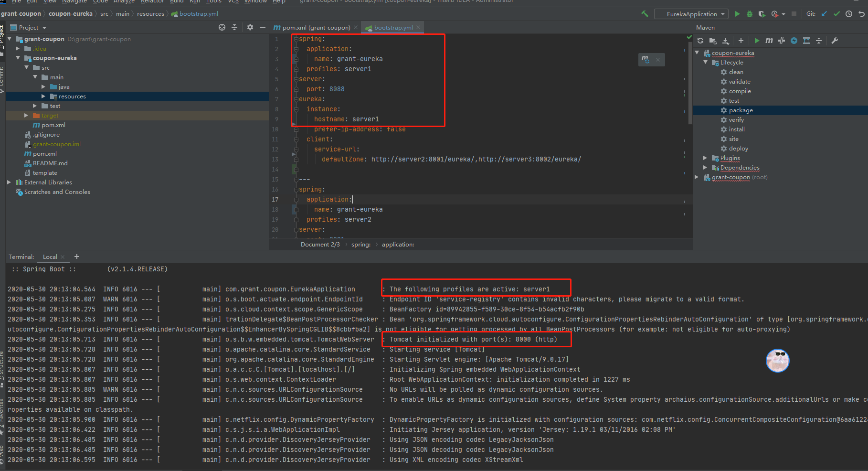Click the profiler run icon

click(x=775, y=14)
